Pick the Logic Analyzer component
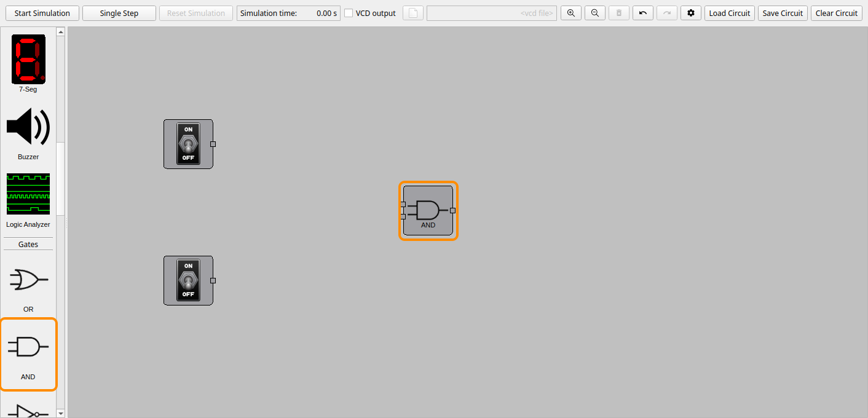The width and height of the screenshot is (868, 418). click(x=28, y=200)
